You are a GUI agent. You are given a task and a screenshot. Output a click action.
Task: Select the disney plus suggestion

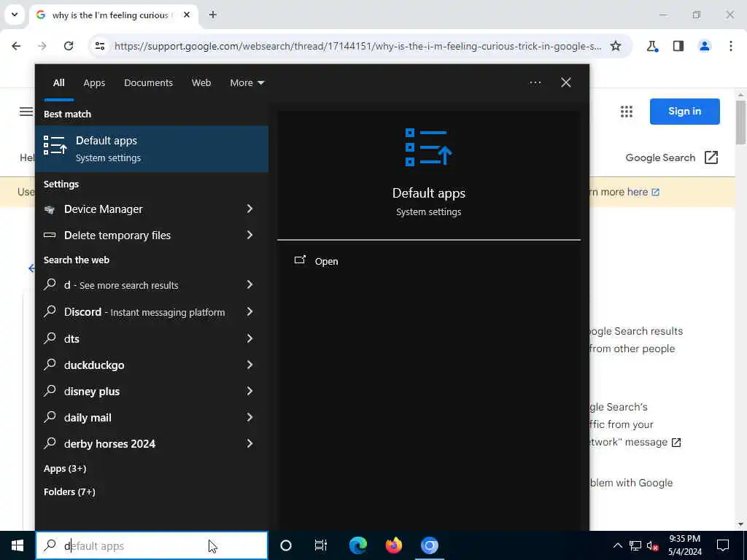(136, 391)
